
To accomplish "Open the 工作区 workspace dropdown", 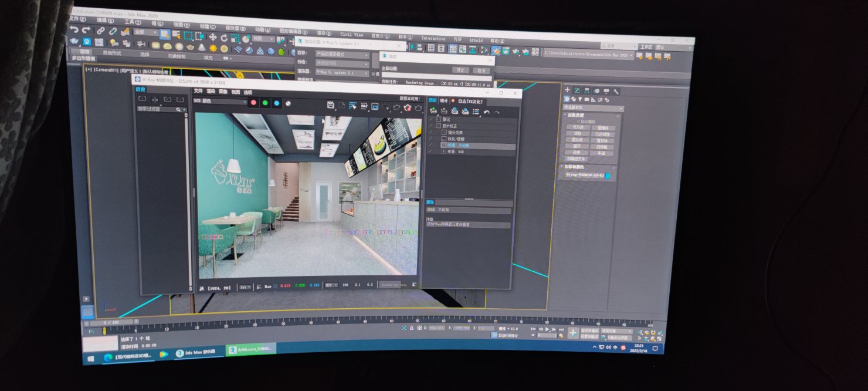I will click(673, 47).
